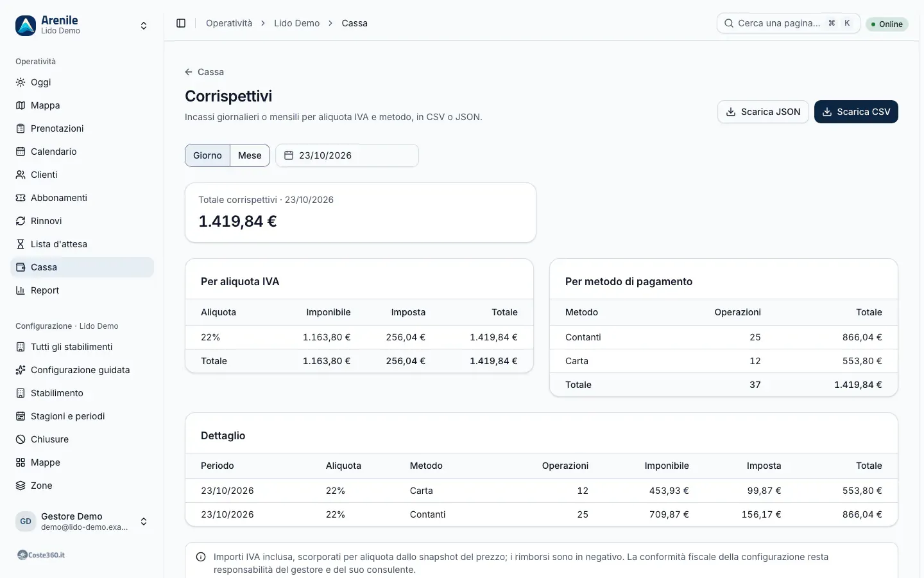924x578 pixels.
Task: Click the Coste360.it logo
Action: [x=41, y=555]
